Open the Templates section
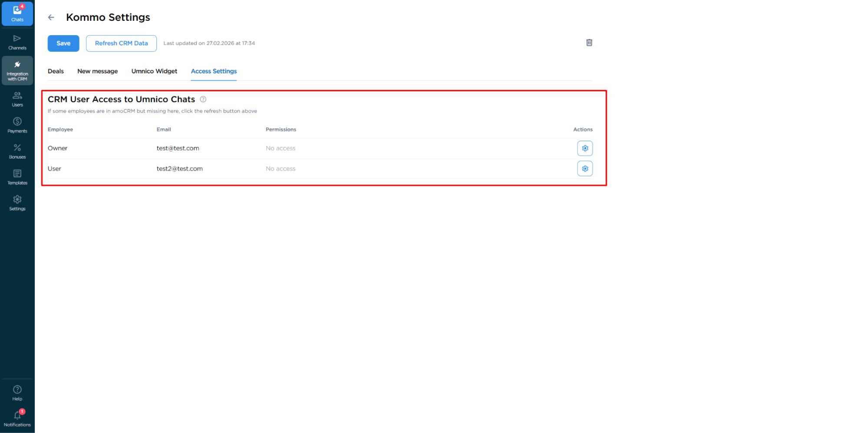 (x=17, y=176)
